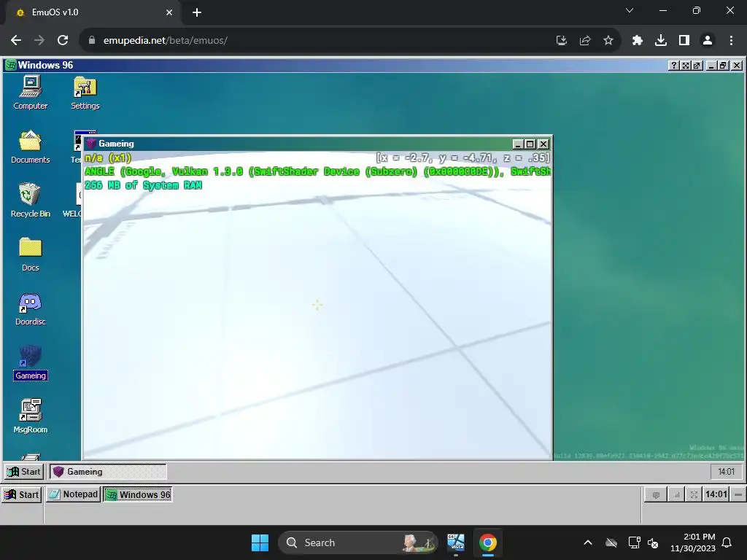747x560 pixels.
Task: Click the crosshair in the Gameing viewport
Action: [x=317, y=305]
